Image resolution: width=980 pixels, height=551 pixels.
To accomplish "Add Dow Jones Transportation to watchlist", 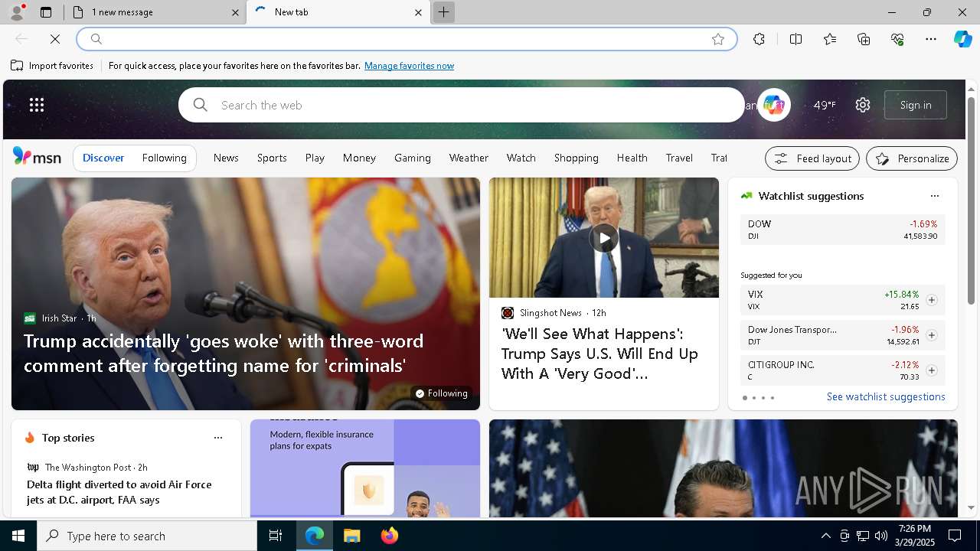I will pyautogui.click(x=931, y=335).
